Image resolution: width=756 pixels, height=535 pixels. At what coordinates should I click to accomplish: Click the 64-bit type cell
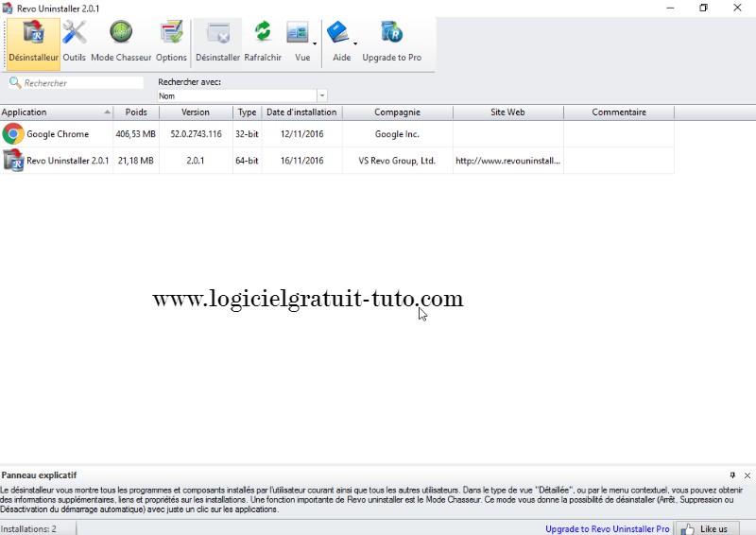[x=247, y=161]
